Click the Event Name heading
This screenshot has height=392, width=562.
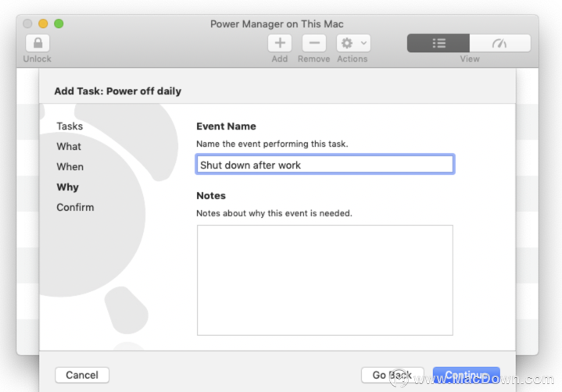click(226, 127)
